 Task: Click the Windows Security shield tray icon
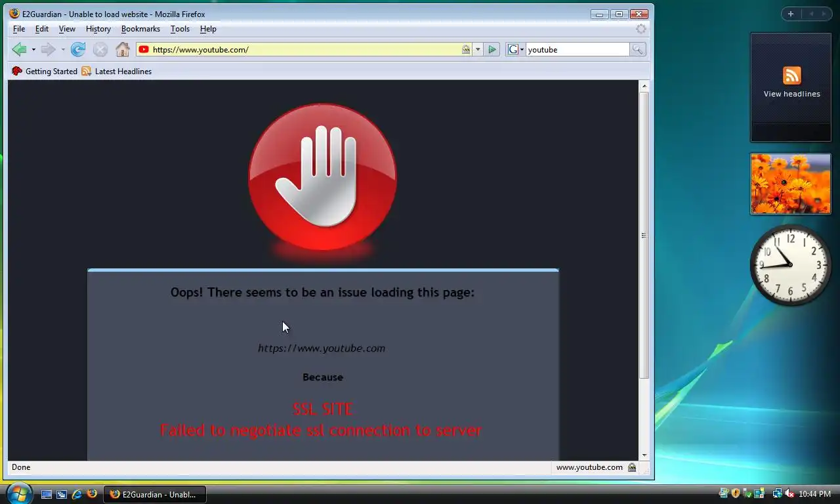736,493
